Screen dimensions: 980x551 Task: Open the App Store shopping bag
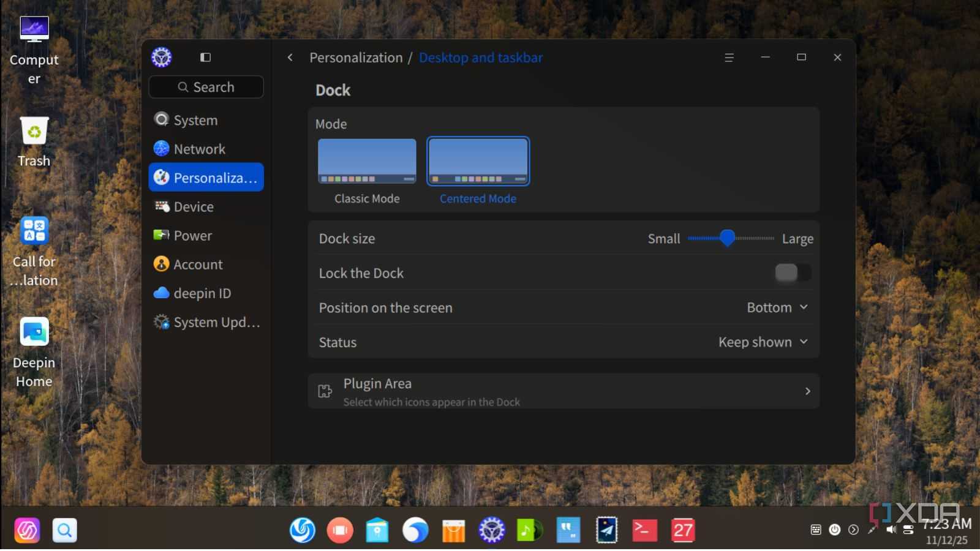point(454,530)
